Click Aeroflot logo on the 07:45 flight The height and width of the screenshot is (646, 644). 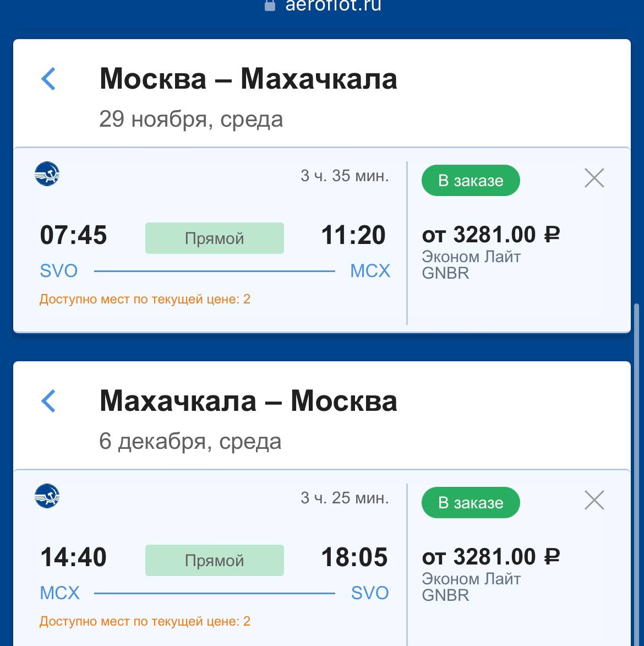tap(47, 175)
